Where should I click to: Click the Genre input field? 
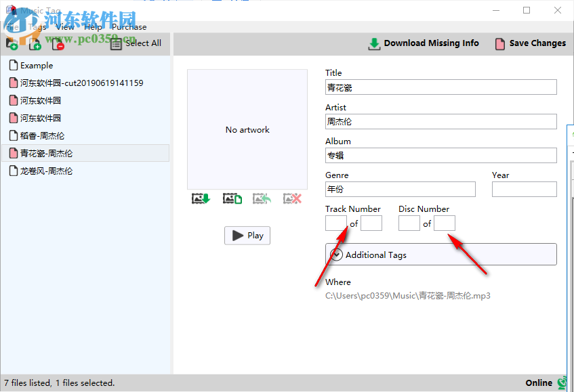[x=400, y=189]
